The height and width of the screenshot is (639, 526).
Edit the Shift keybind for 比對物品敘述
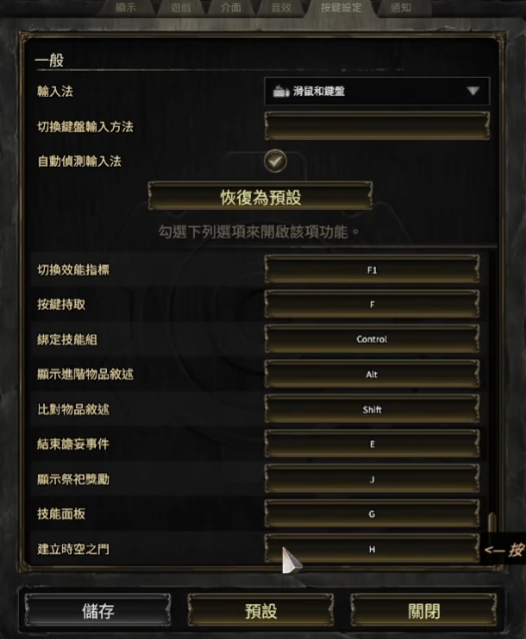(372, 409)
